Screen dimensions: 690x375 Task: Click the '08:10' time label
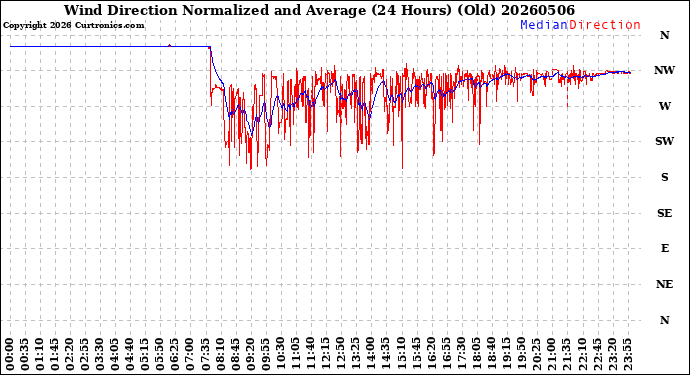[220, 355]
